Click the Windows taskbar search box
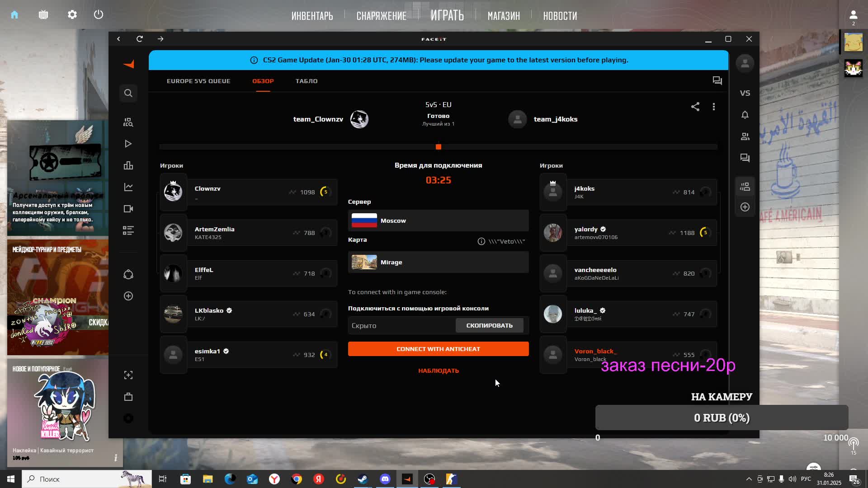The height and width of the screenshot is (488, 868). click(x=87, y=479)
